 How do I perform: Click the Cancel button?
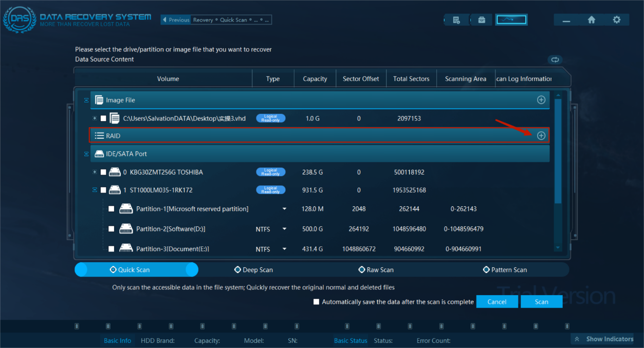pyautogui.click(x=496, y=302)
